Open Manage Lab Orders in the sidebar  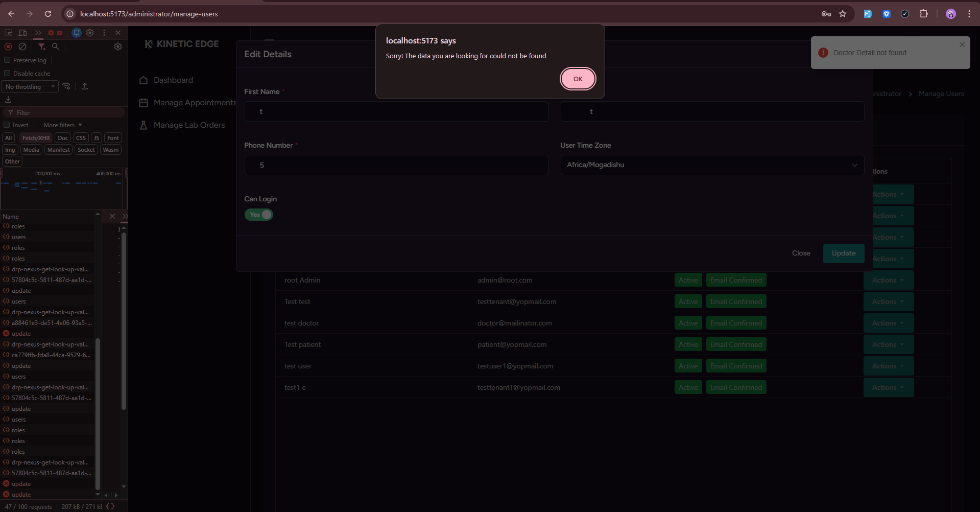[189, 125]
